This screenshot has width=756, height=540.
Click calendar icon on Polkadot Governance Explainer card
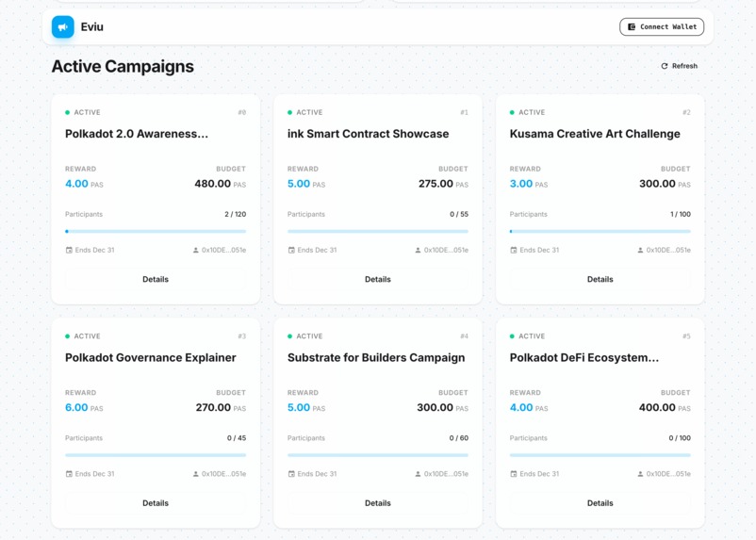point(69,474)
